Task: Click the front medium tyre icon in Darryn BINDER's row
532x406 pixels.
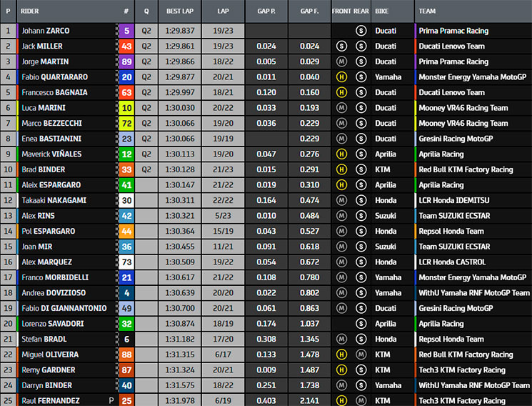Action: 341,385
